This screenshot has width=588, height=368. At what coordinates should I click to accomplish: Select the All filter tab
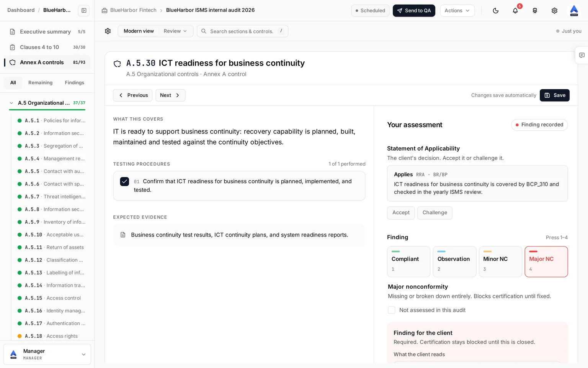pyautogui.click(x=13, y=82)
